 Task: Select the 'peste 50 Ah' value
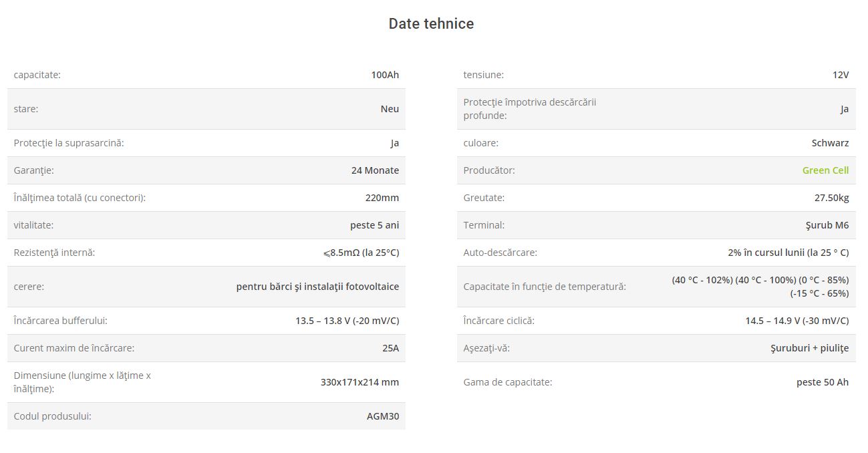point(823,382)
